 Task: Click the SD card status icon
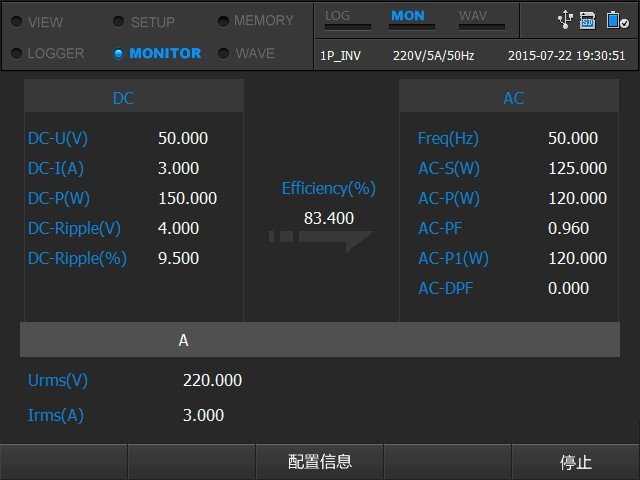(588, 19)
